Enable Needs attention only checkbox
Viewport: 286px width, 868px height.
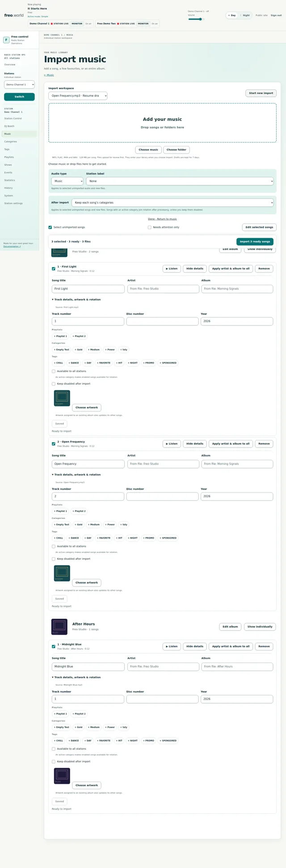(x=150, y=227)
